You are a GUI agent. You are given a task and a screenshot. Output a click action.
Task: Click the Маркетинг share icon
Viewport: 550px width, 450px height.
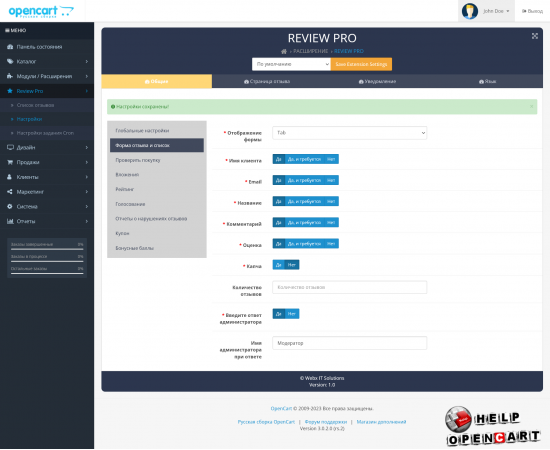10,192
